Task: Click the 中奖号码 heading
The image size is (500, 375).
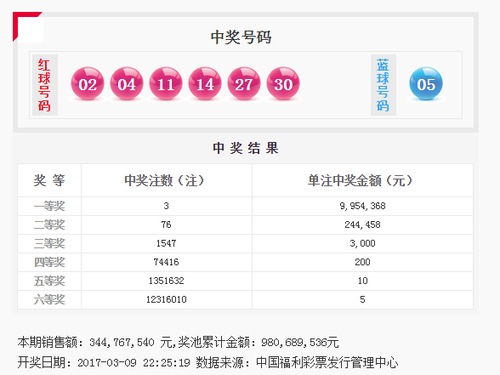Action: click(x=241, y=37)
